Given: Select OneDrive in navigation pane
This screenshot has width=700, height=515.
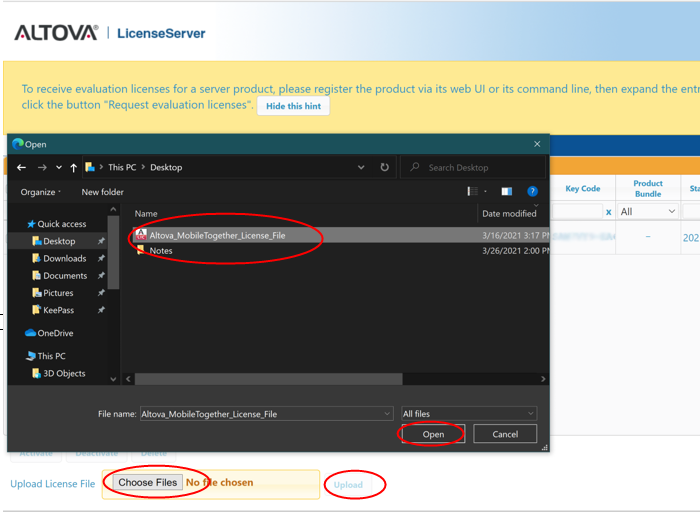Looking at the screenshot, I should [x=55, y=333].
